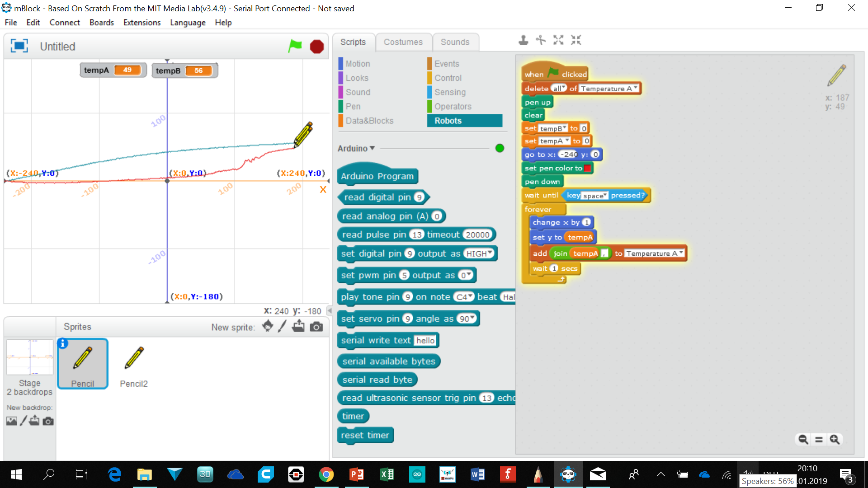Paint a new sprite with brush icon
Viewport: 868px width, 488px height.
[282, 326]
